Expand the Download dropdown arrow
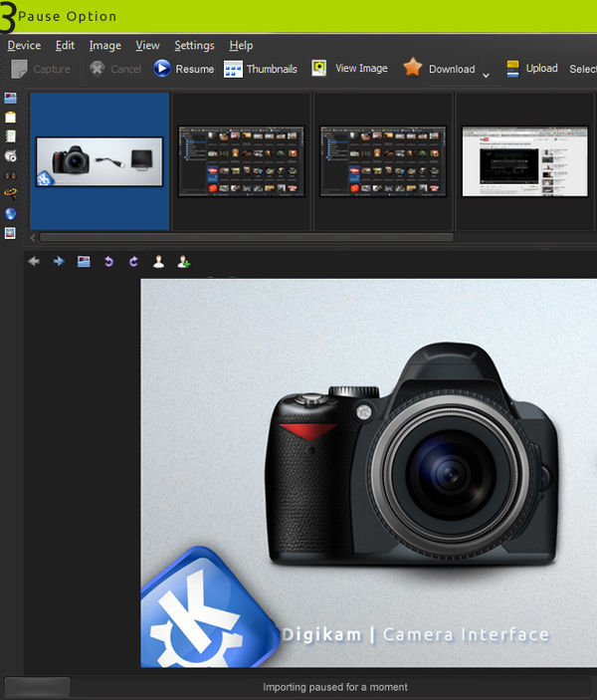Screen dimensions: 597x700 (x=486, y=74)
